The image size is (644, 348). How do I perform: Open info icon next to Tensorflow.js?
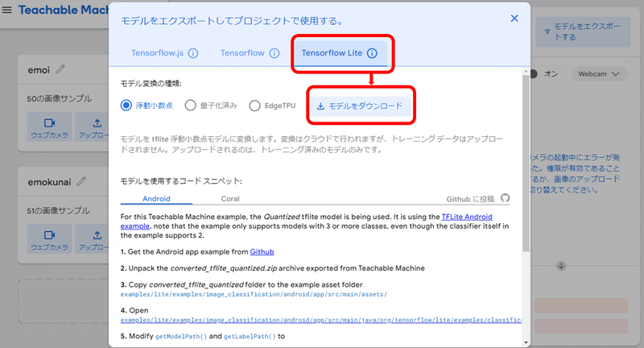(x=193, y=53)
